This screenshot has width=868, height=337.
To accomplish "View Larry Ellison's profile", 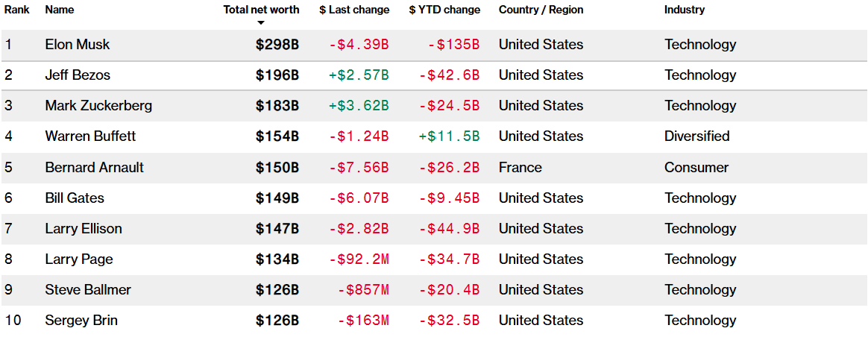I will [84, 229].
